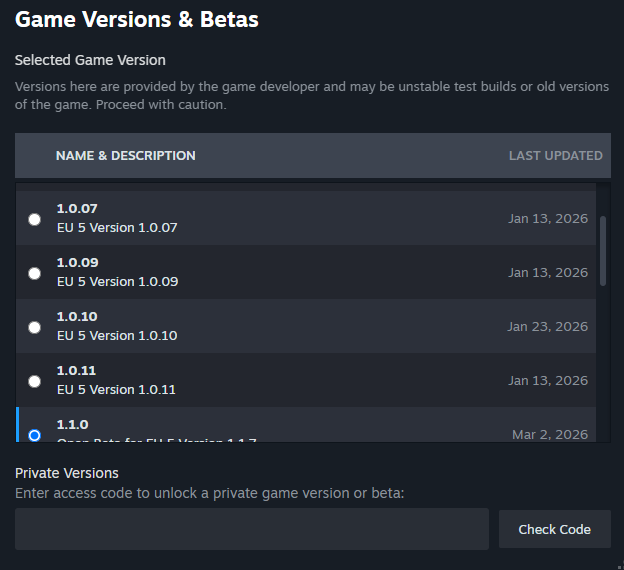The image size is (624, 570).
Task: Click the Jan 23, 2026 date
Action: [547, 327]
